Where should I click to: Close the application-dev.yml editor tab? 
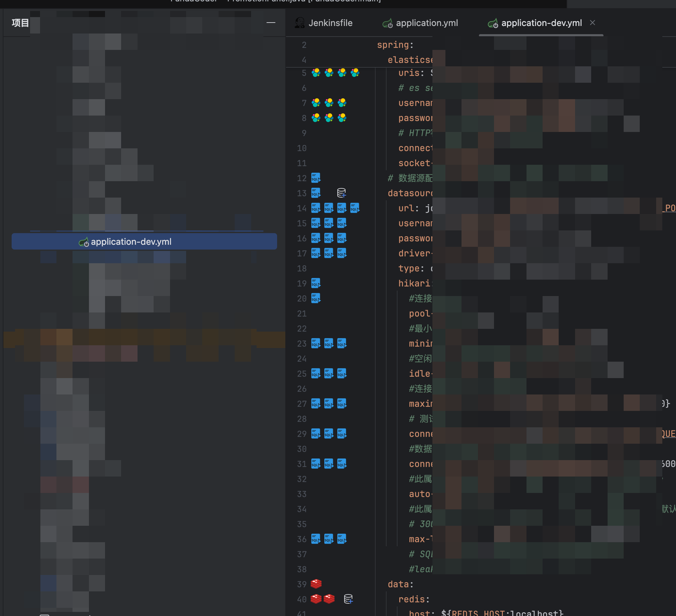pyautogui.click(x=593, y=23)
